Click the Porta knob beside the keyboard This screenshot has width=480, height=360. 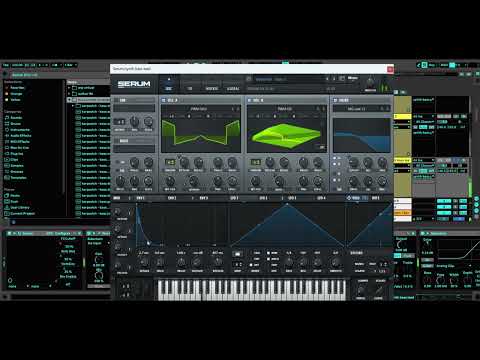click(361, 290)
